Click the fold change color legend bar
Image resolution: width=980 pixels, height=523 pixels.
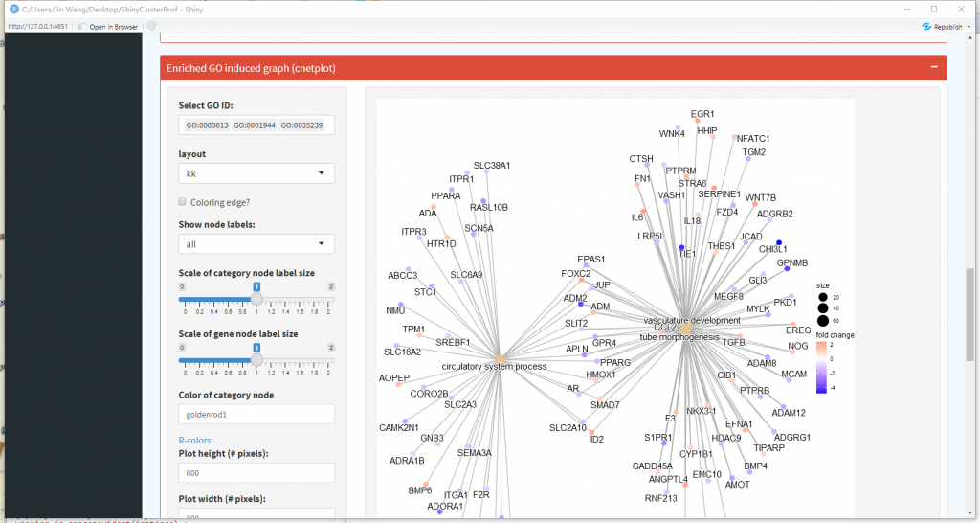(821, 367)
